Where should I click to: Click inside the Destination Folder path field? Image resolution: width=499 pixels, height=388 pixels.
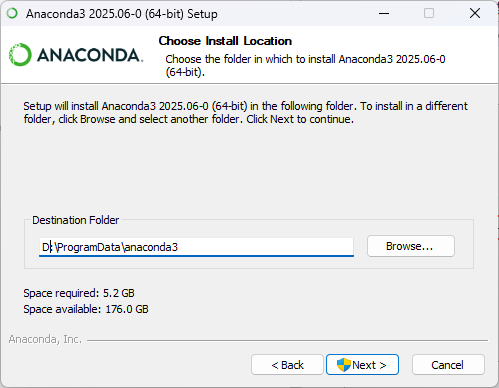coord(196,247)
